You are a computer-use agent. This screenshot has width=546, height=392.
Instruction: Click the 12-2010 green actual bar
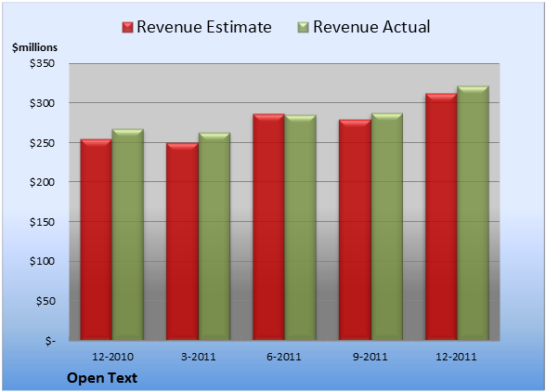point(128,234)
